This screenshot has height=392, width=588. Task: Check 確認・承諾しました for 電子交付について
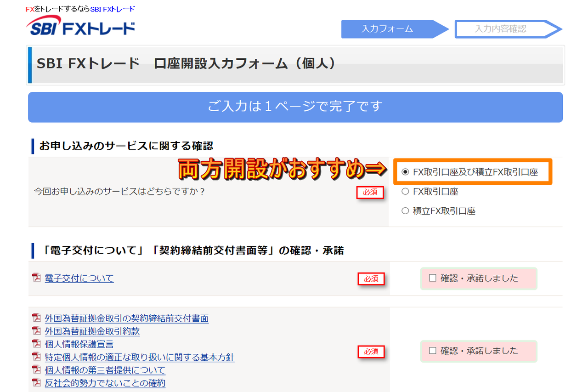point(432,278)
